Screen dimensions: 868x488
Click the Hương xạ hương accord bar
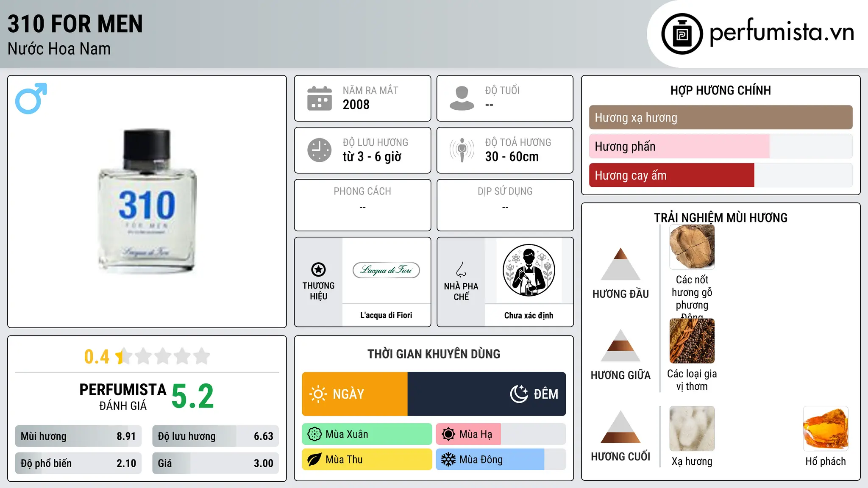721,117
